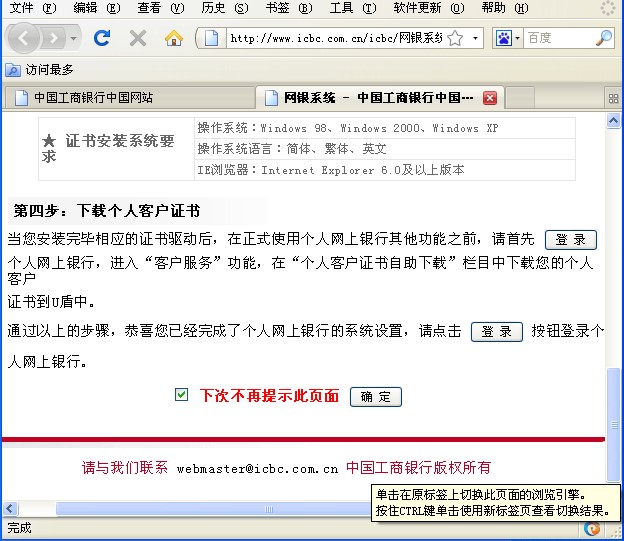Uncheck 下次不再提示此页面 checkbox
This screenshot has width=624, height=541.
[x=181, y=395]
